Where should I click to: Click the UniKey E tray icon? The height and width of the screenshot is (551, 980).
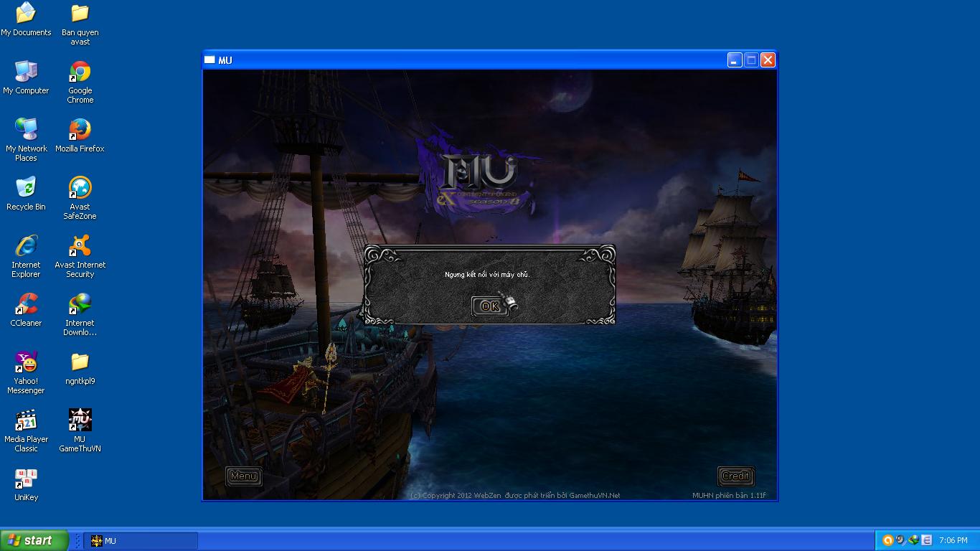point(926,540)
